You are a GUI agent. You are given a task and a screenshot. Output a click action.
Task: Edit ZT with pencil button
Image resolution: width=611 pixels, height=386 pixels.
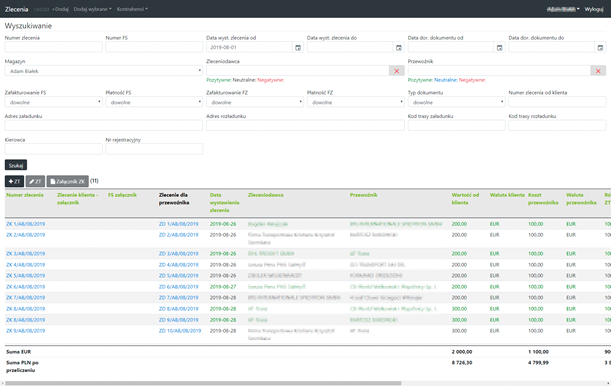(x=35, y=181)
